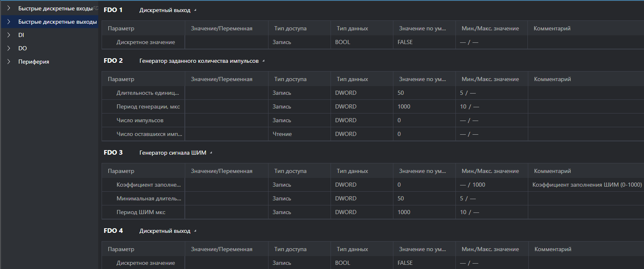Click variable field for Число импульсов
Screen dimensions: 644x269
click(x=227, y=120)
